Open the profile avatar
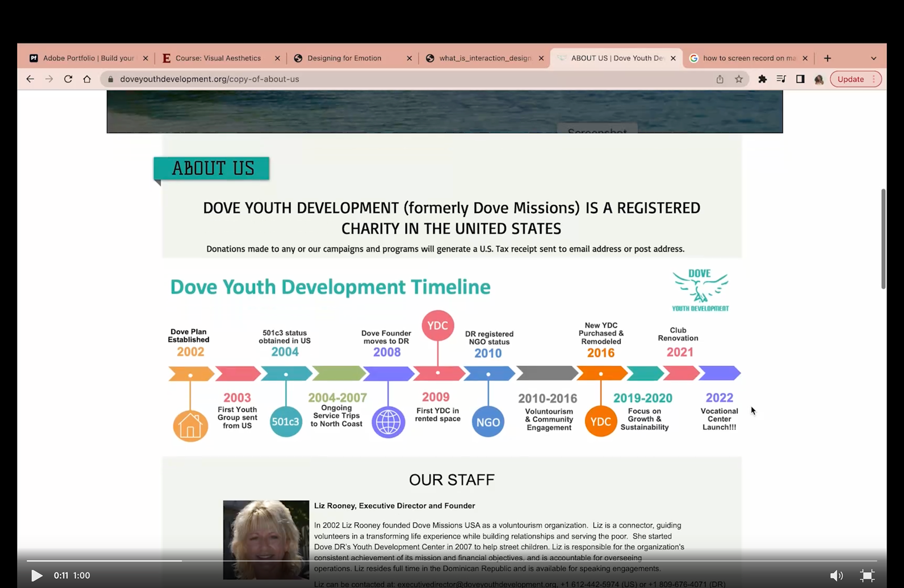Image resolution: width=904 pixels, height=588 pixels. 819,79
